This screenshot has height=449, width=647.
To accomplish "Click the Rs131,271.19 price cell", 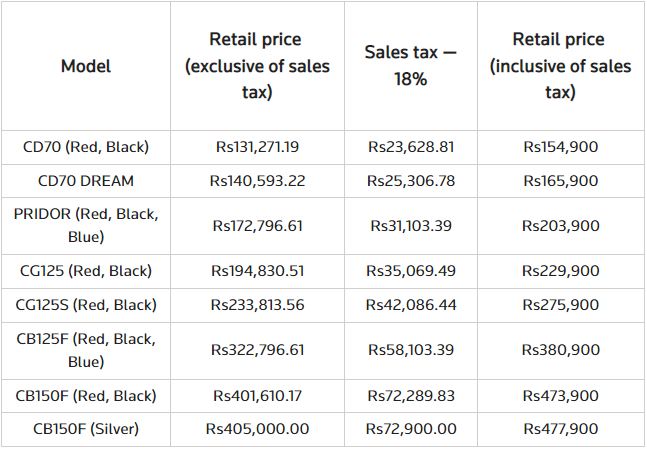I will 257,147.
